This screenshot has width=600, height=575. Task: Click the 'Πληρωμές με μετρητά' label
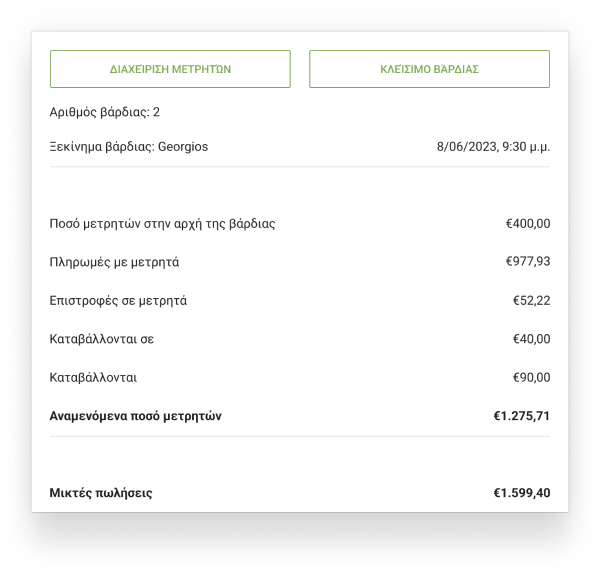114,262
